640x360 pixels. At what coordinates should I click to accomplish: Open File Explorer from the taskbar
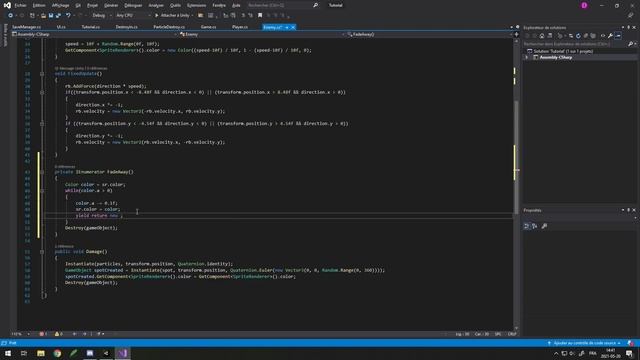click(x=41, y=353)
